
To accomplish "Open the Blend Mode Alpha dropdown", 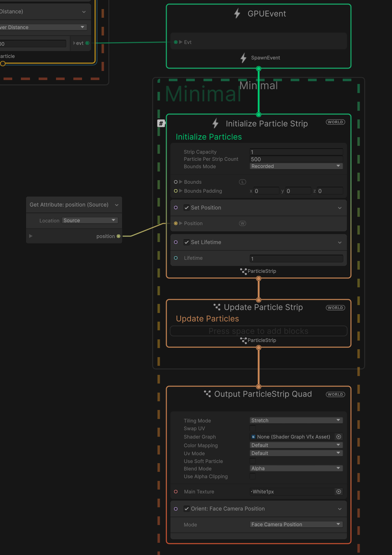I will 296,469.
